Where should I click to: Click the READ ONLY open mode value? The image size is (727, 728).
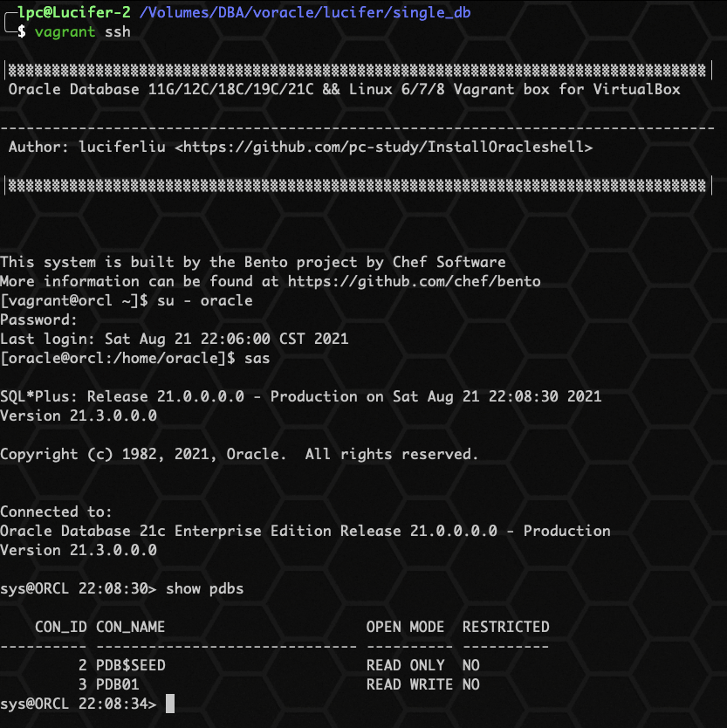click(405, 665)
